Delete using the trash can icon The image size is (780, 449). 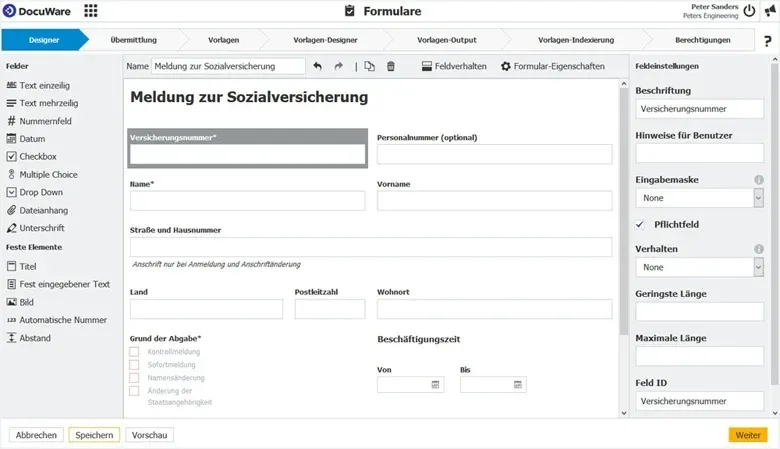(391, 66)
